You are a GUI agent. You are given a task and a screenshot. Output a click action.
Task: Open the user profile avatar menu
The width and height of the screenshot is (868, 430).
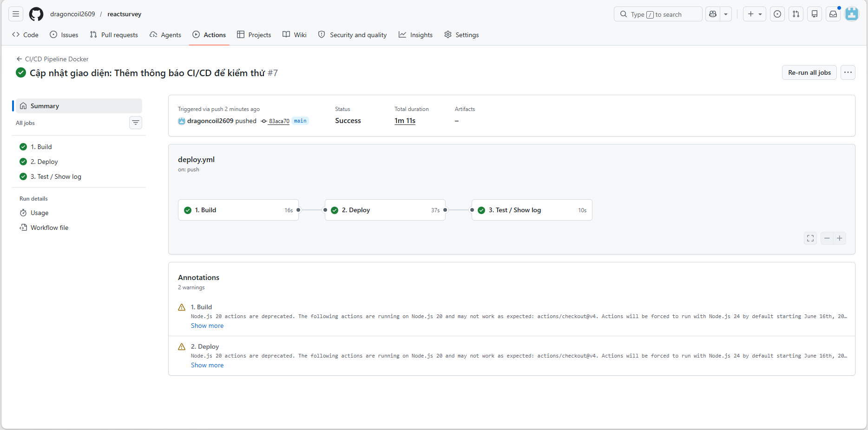click(852, 14)
